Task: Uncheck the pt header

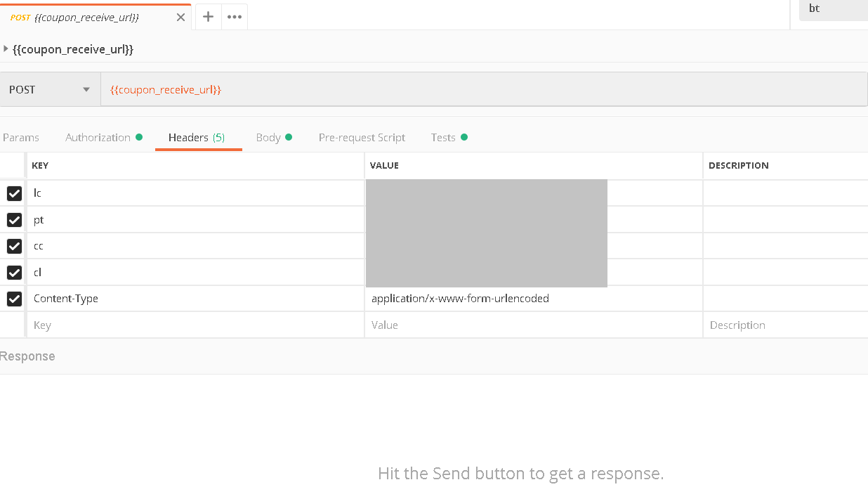Action: tap(14, 219)
